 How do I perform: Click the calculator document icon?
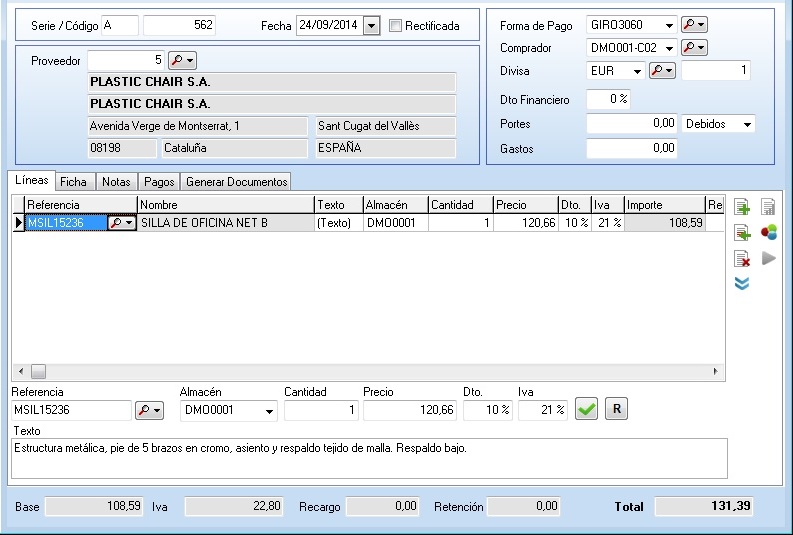[x=768, y=207]
